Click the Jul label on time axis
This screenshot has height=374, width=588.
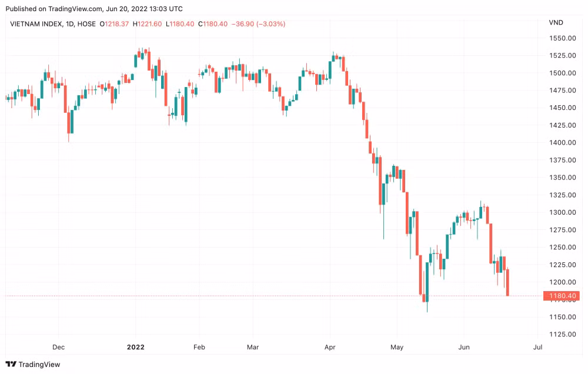tap(538, 347)
